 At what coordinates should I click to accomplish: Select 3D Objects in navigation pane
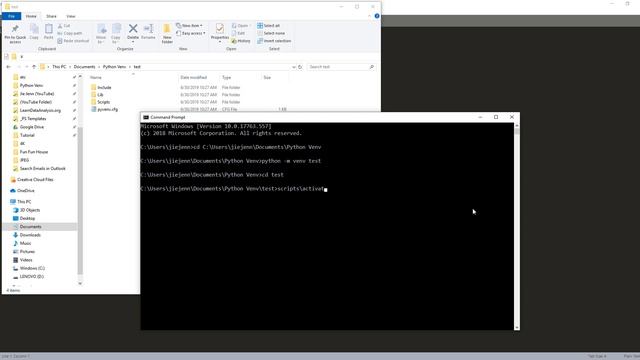tap(30, 210)
